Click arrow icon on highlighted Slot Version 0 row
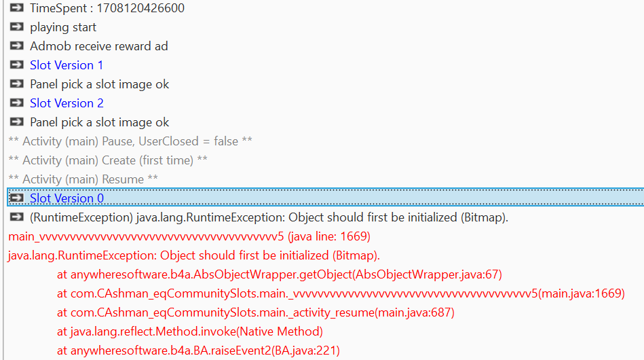The width and height of the screenshot is (644, 360). point(17,198)
